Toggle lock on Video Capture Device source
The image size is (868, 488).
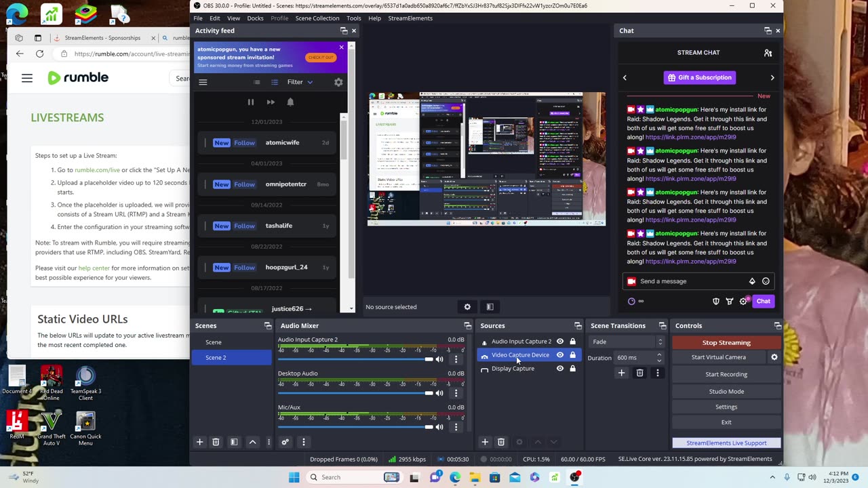(573, 355)
